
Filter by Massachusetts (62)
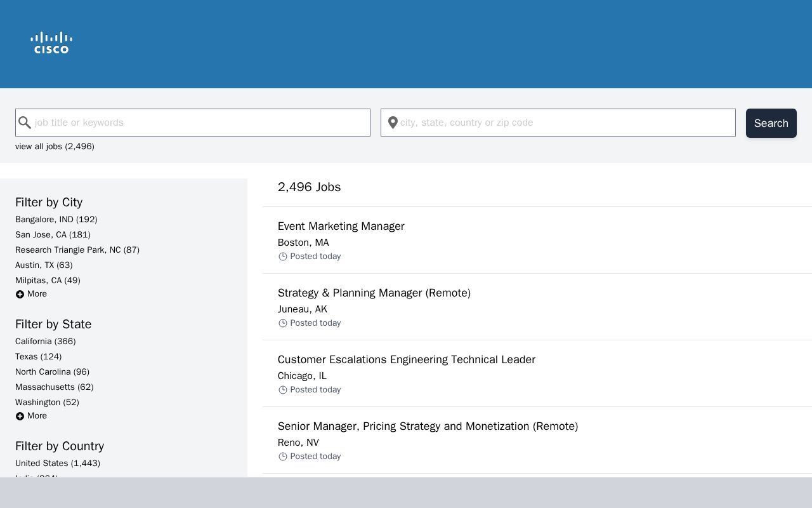pyautogui.click(x=55, y=387)
